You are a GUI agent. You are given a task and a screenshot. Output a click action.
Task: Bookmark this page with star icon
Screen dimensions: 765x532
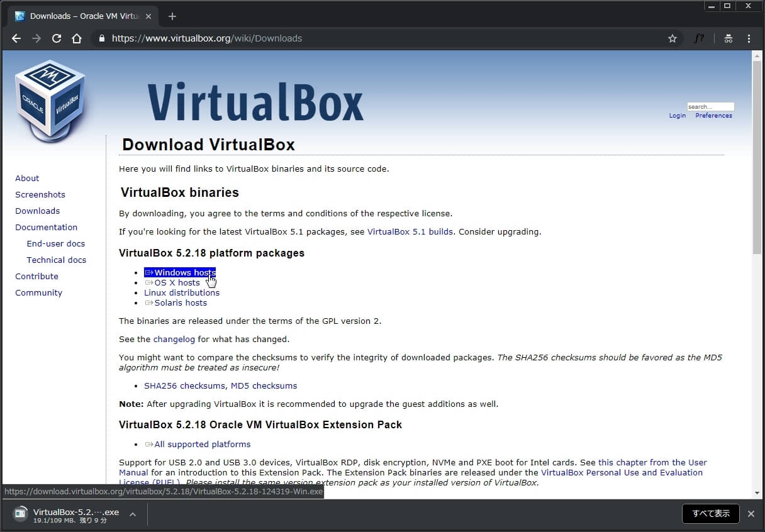tap(672, 38)
